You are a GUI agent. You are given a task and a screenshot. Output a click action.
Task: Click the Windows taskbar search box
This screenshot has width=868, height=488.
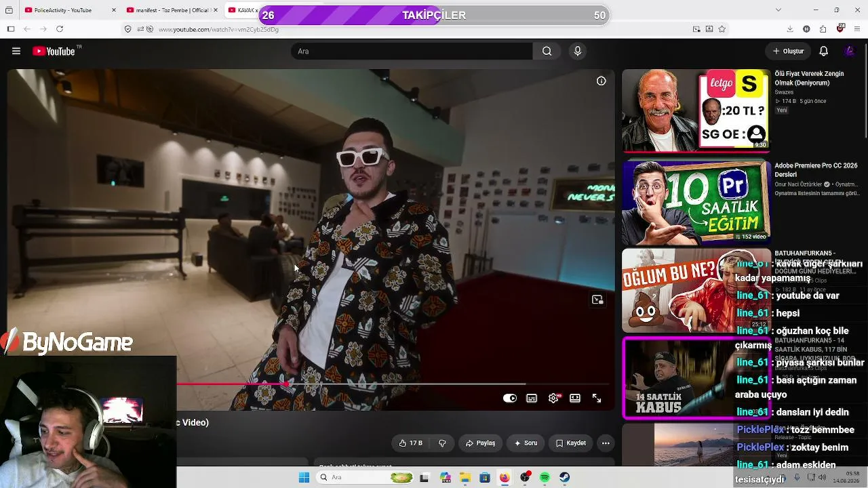coord(365,478)
